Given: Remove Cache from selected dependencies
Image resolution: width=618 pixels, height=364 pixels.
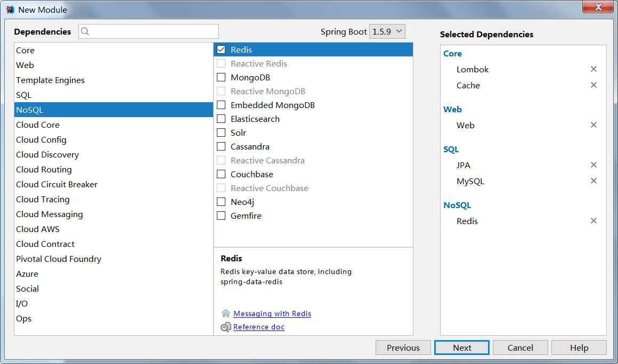Looking at the screenshot, I should [x=593, y=85].
